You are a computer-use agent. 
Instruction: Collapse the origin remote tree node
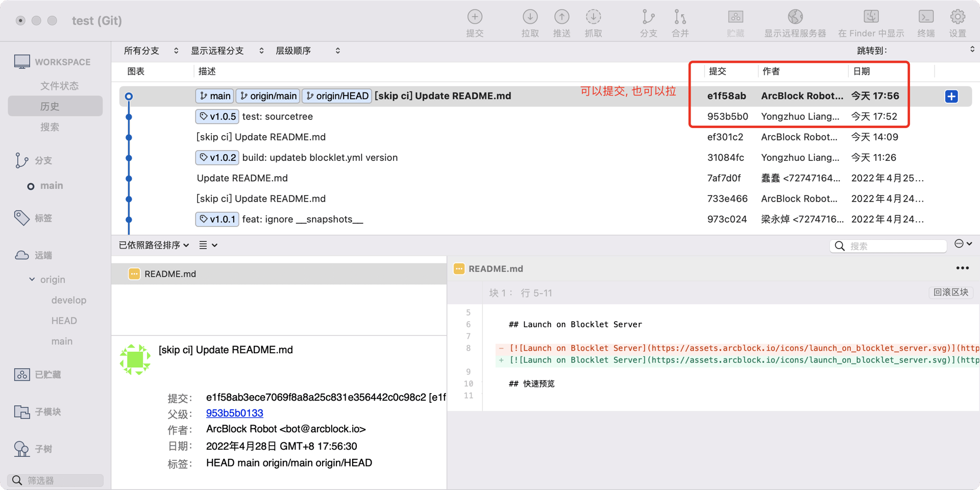coord(32,279)
